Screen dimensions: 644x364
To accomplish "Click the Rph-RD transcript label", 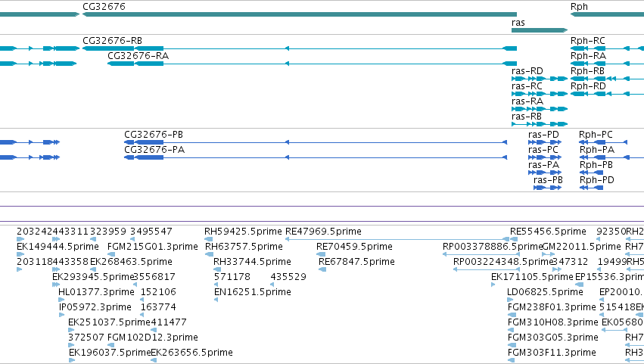I will (588, 86).
